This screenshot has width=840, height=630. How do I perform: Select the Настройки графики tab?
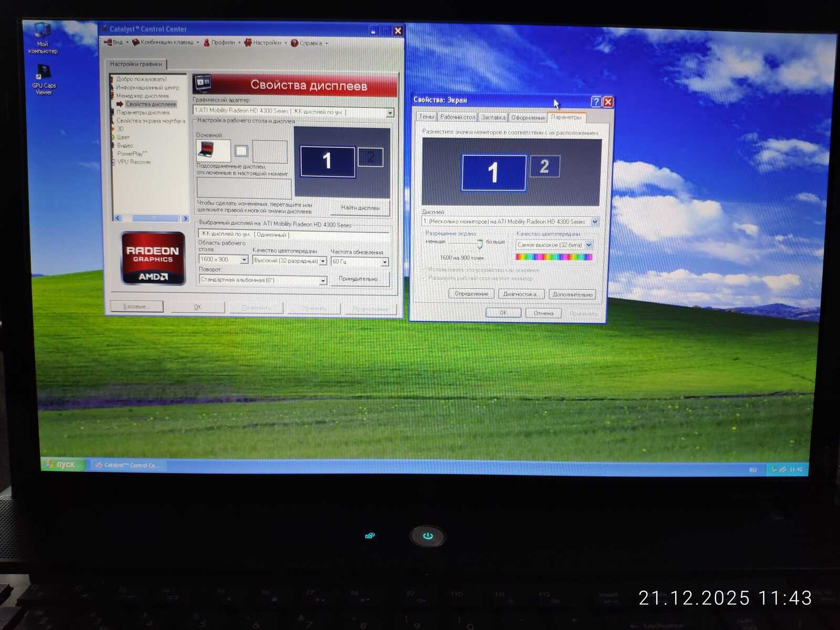pos(136,64)
